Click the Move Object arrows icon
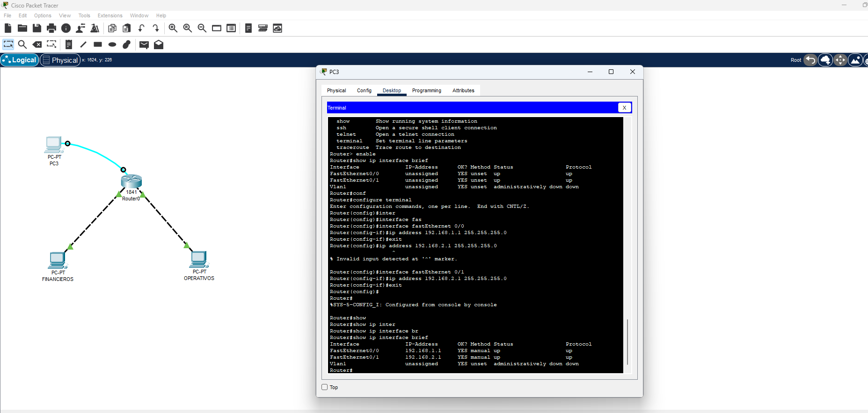Screen dimensions: 868x413 pos(840,60)
